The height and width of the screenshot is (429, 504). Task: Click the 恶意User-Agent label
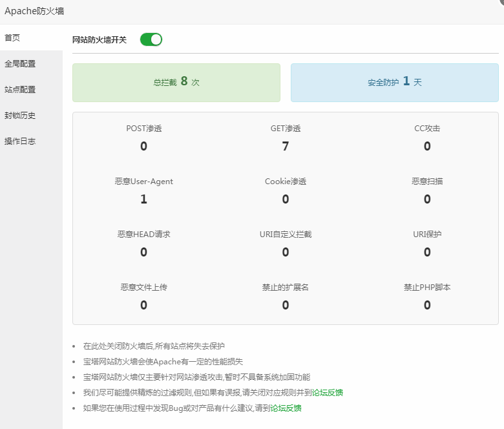click(143, 182)
